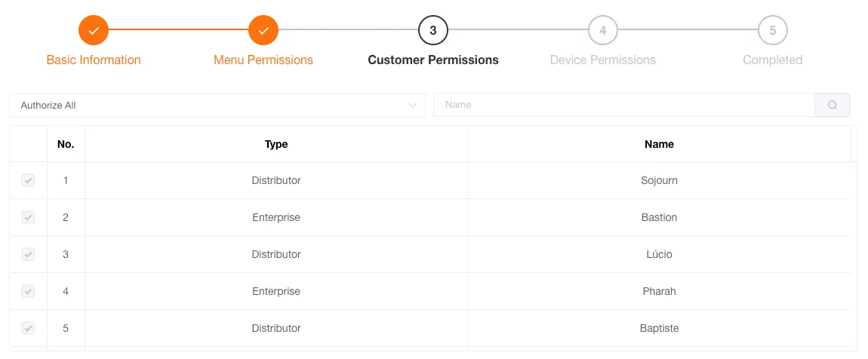Select the Device Permissions step label
868x359 pixels.
pyautogui.click(x=603, y=60)
